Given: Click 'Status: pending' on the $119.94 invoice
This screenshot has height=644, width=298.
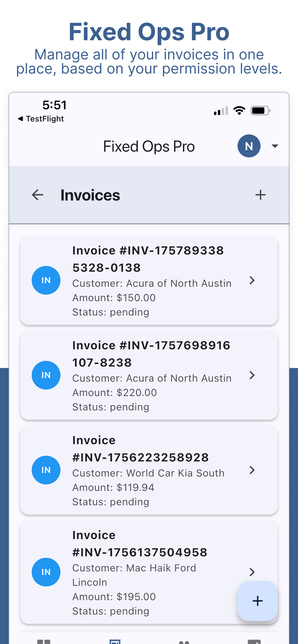Looking at the screenshot, I should click(x=111, y=502).
